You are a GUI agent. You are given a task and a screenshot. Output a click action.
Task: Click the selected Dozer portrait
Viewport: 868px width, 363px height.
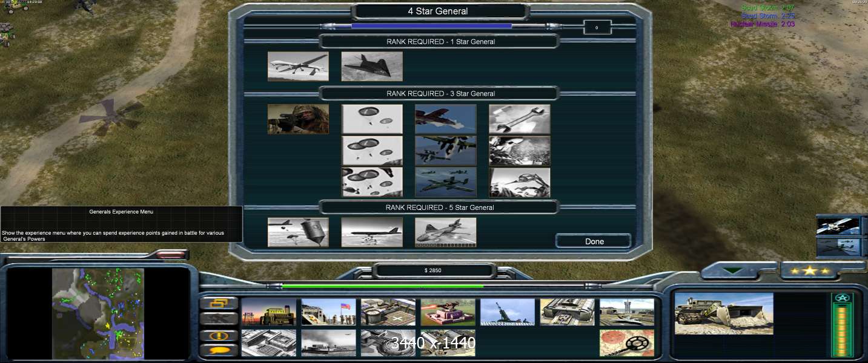[x=724, y=313]
